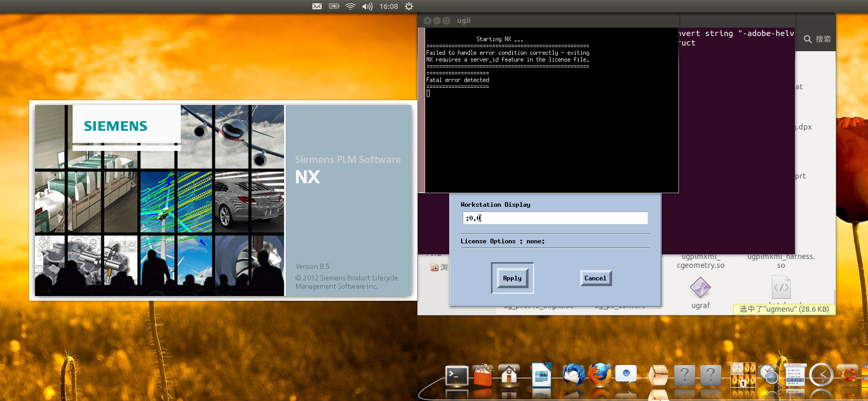
Task: Launch LibreOffice Writer from dock
Action: pyautogui.click(x=541, y=375)
